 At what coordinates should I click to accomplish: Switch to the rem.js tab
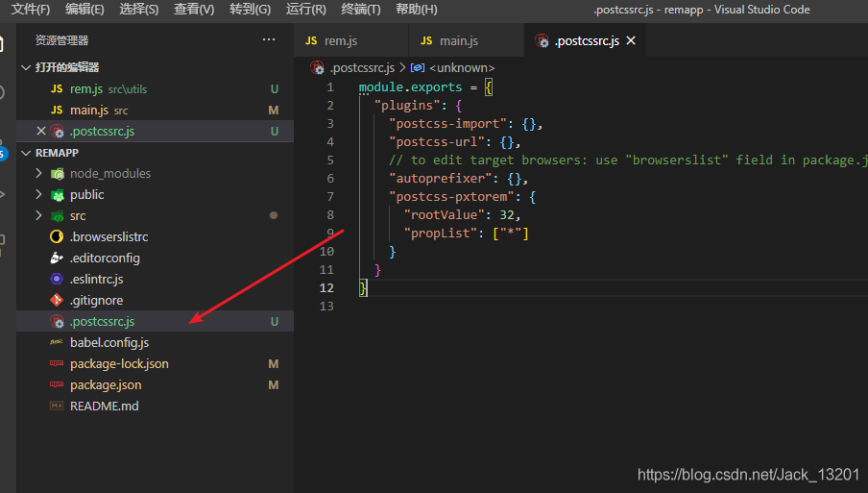pos(350,41)
